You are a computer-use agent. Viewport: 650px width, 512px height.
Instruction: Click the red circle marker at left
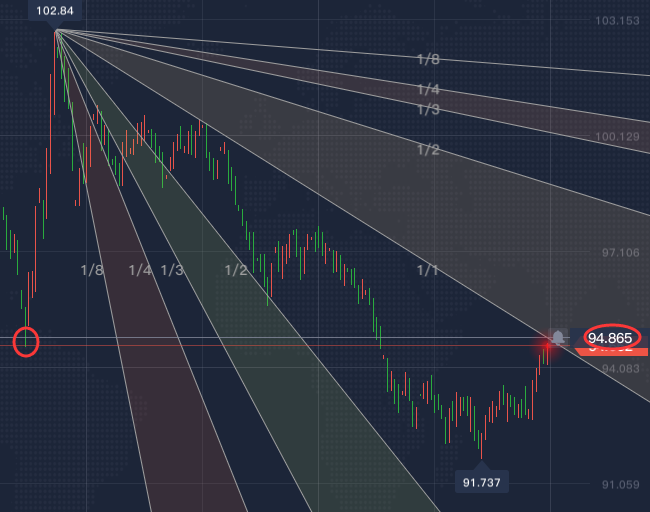pyautogui.click(x=27, y=343)
